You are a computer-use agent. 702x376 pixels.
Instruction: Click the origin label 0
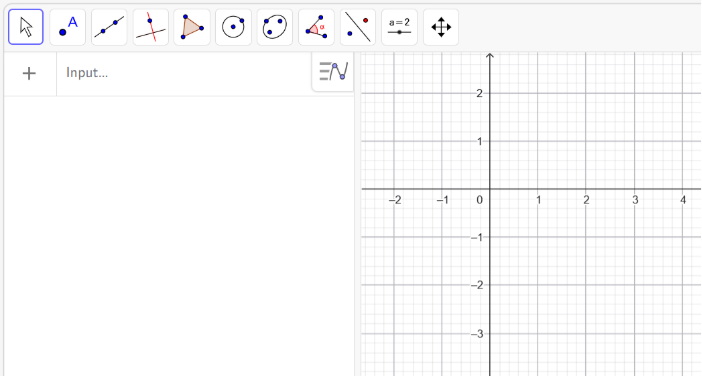click(479, 200)
